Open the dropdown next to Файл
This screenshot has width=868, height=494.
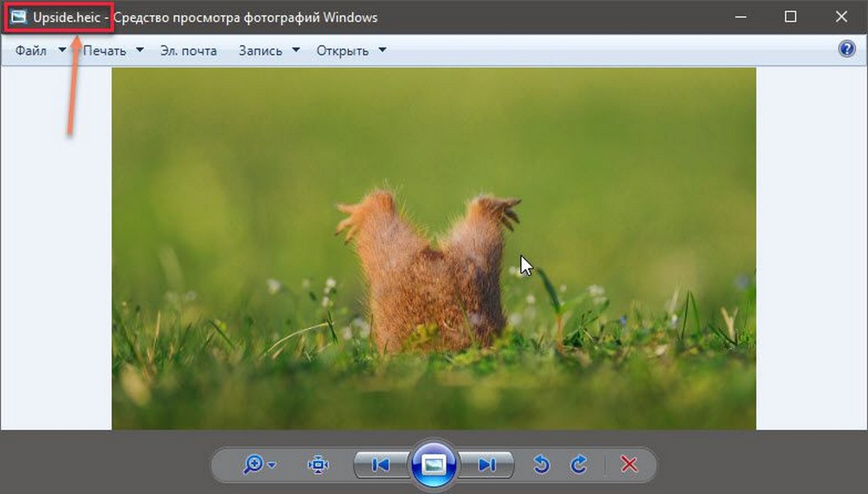click(63, 51)
